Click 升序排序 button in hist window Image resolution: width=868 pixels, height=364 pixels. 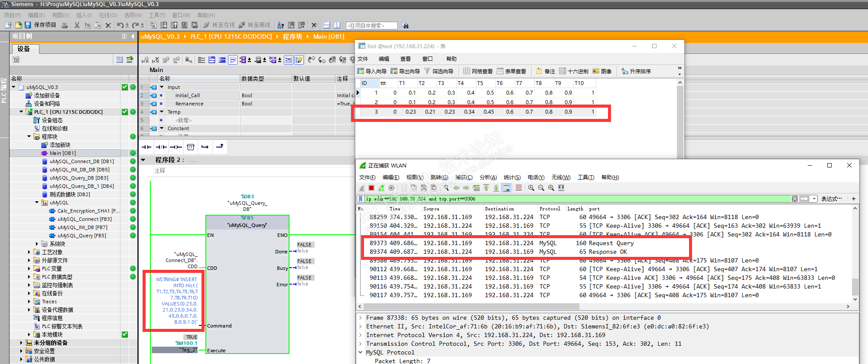point(636,71)
